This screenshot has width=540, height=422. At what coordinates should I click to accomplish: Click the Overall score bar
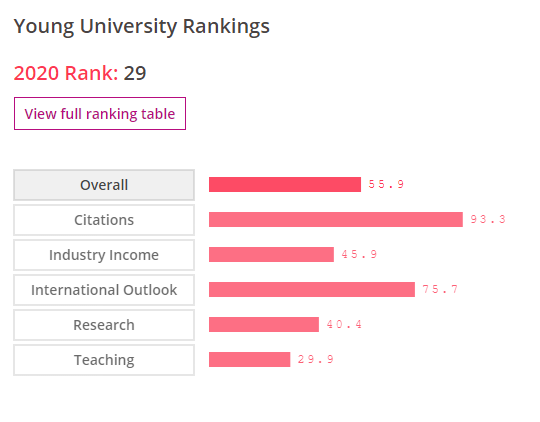(285, 185)
